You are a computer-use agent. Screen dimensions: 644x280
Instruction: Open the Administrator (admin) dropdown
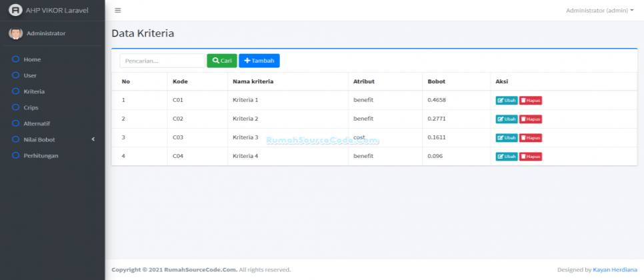coord(599,10)
